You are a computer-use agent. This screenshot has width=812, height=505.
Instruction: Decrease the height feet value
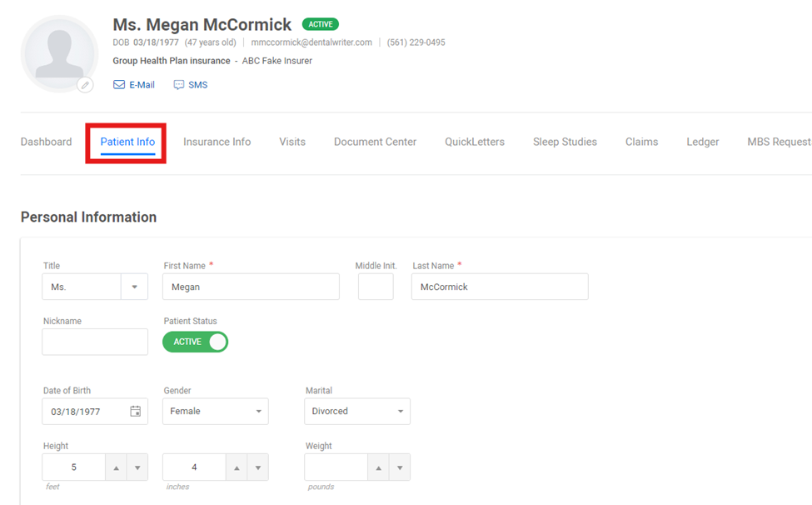(x=137, y=467)
